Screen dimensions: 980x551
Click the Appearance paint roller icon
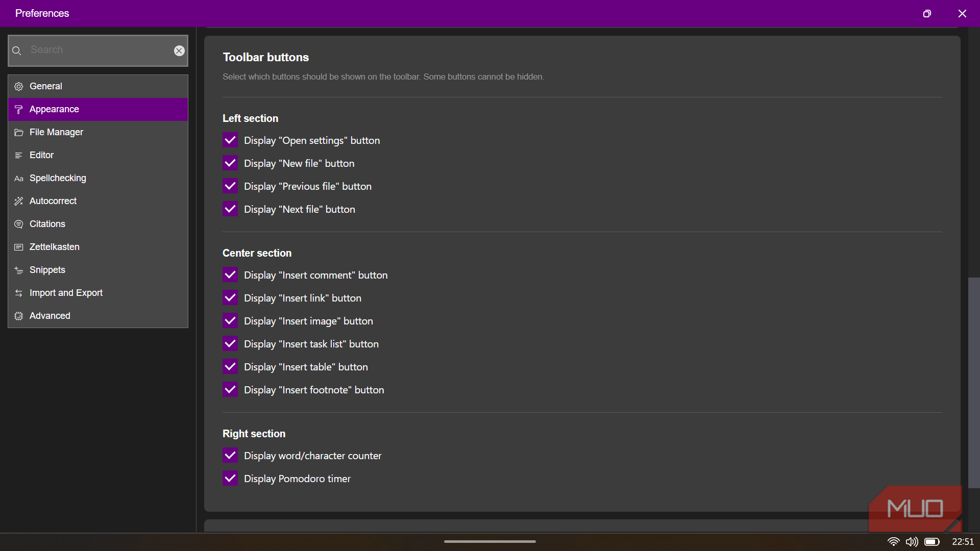tap(19, 110)
